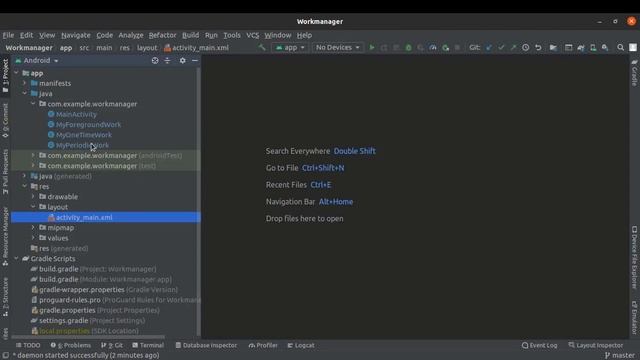Click the master git branch indicator
The height and width of the screenshot is (360, 640).
620,356
